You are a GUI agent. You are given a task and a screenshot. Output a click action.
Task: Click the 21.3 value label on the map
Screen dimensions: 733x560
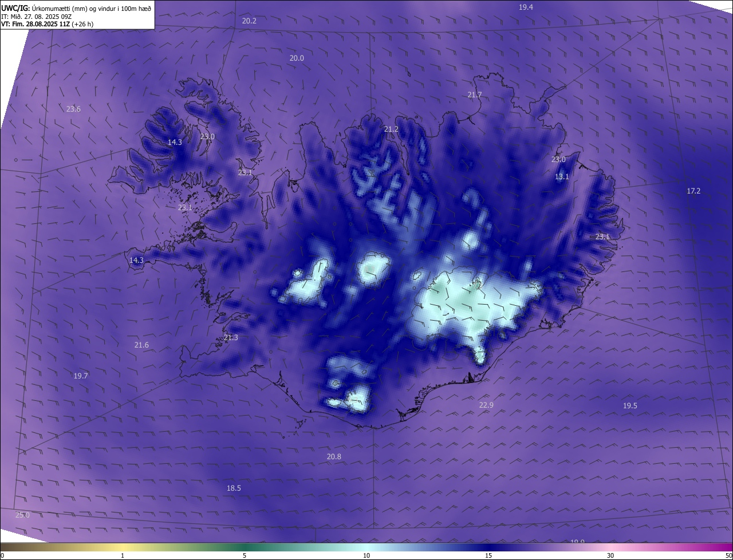pos(231,337)
